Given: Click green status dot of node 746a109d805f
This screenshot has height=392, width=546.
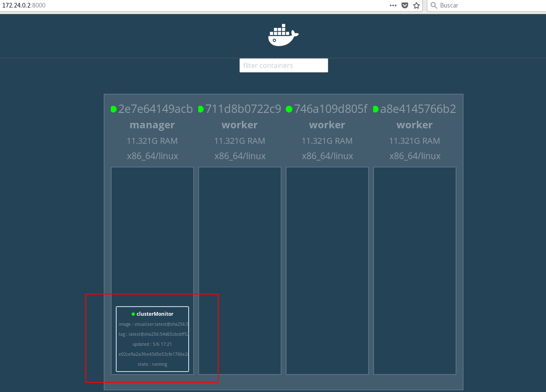Looking at the screenshot, I should [289, 109].
